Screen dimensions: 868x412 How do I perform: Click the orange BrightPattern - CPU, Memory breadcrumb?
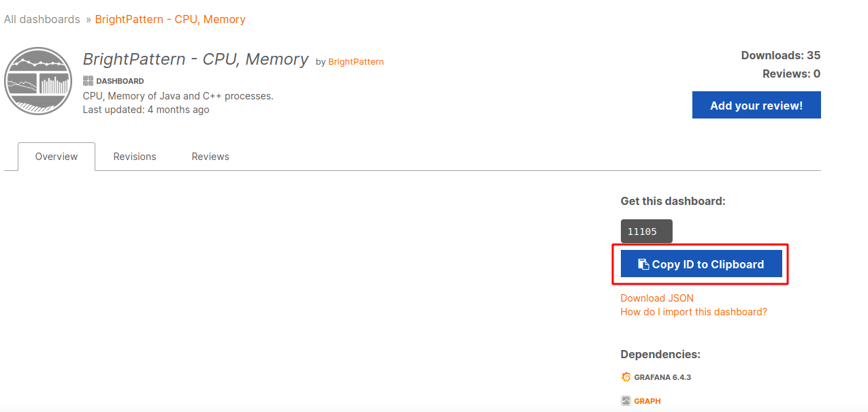tap(170, 19)
